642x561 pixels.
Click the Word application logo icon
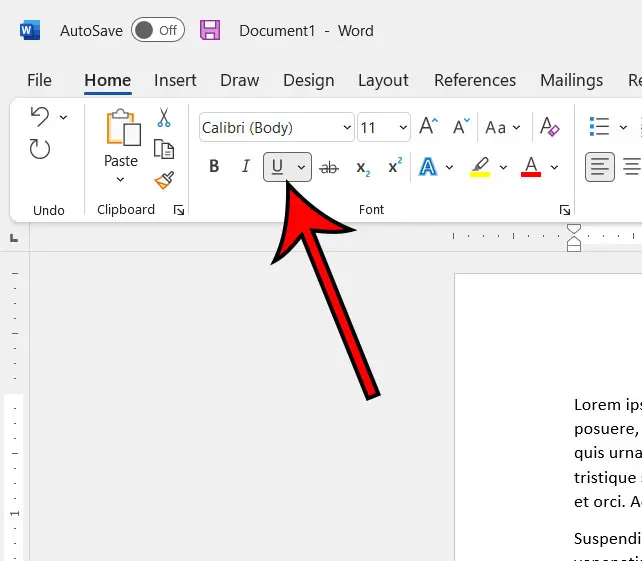pyautogui.click(x=30, y=30)
